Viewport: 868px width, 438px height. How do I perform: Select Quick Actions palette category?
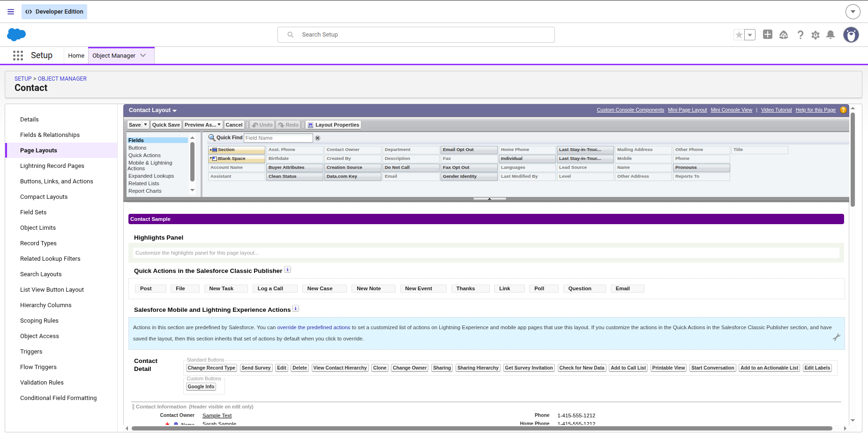click(x=144, y=155)
